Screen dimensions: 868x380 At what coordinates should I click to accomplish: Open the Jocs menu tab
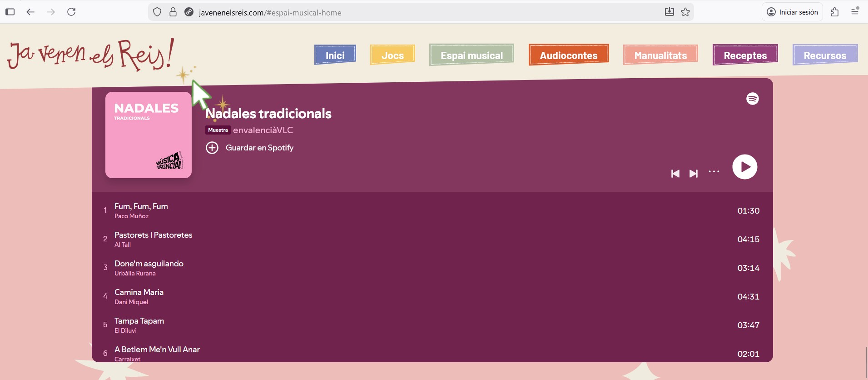[392, 55]
